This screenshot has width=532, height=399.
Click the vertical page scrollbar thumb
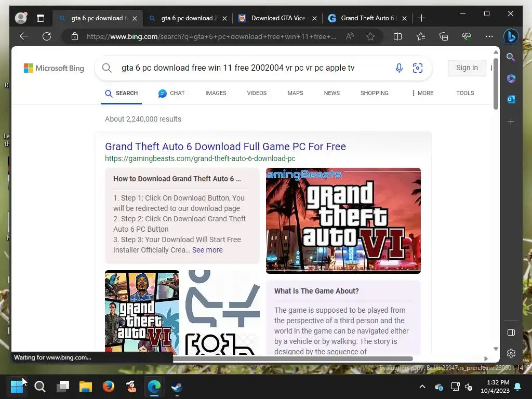click(496, 84)
